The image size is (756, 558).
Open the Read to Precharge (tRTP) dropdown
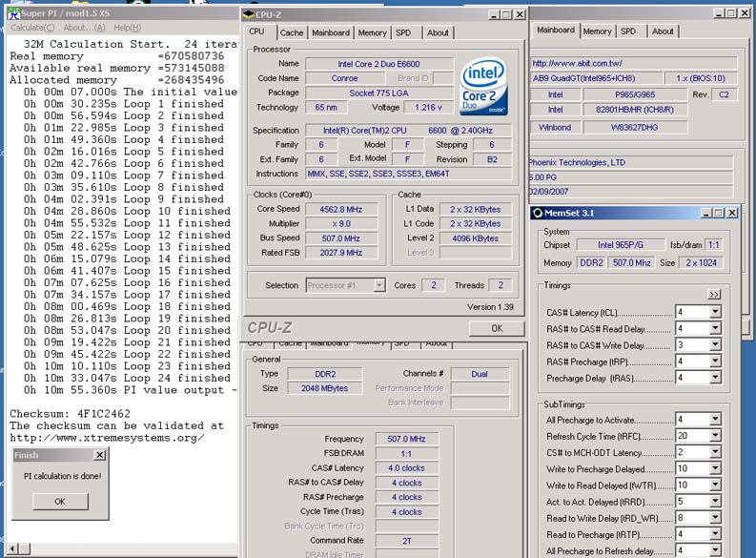(715, 534)
